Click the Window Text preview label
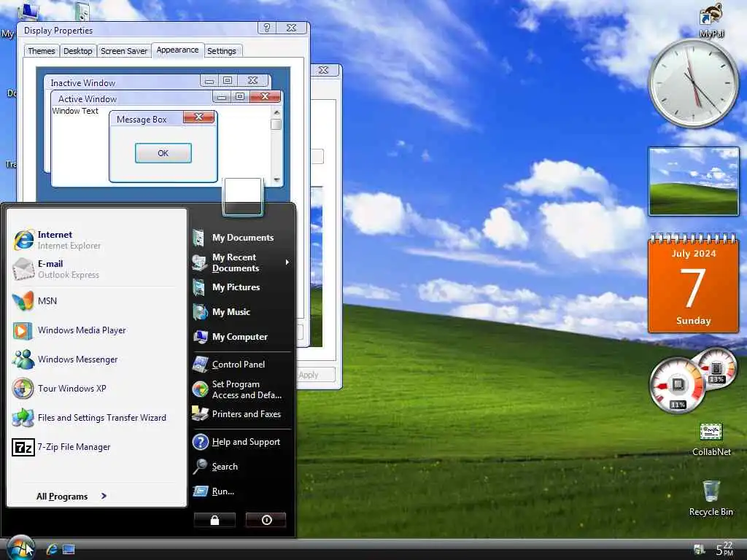747x560 pixels. 75,111
